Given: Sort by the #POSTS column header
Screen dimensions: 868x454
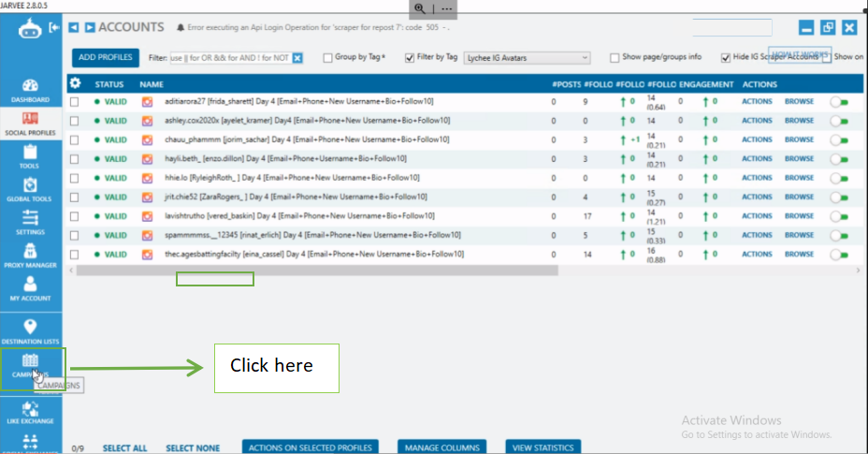Looking at the screenshot, I should pyautogui.click(x=566, y=84).
